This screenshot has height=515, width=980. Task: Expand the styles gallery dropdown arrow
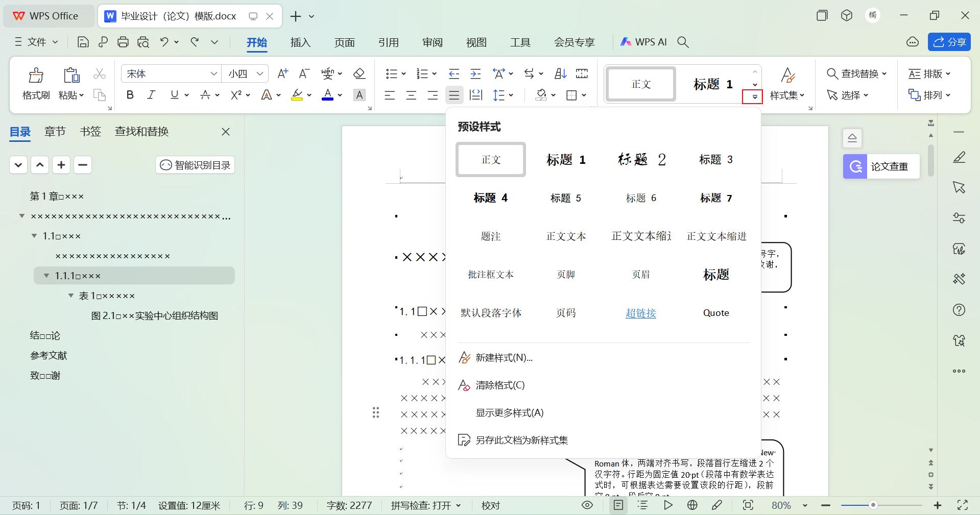754,96
